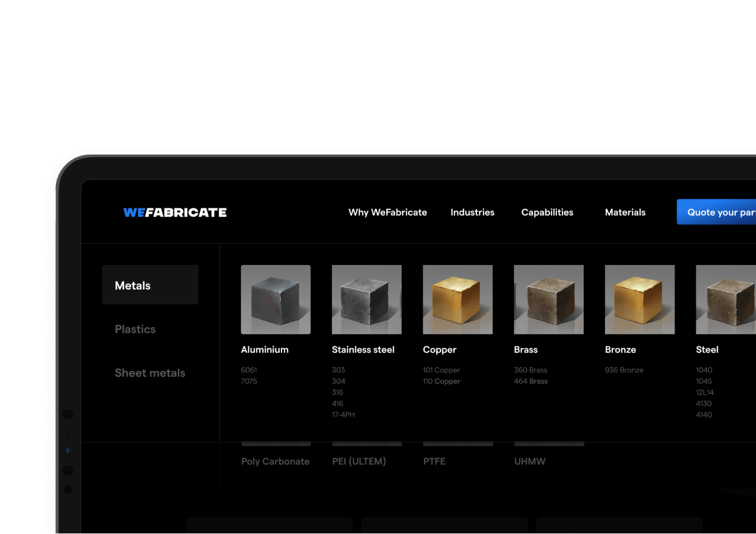Open the Bronze heading link
This screenshot has height=534, width=756.
click(620, 350)
